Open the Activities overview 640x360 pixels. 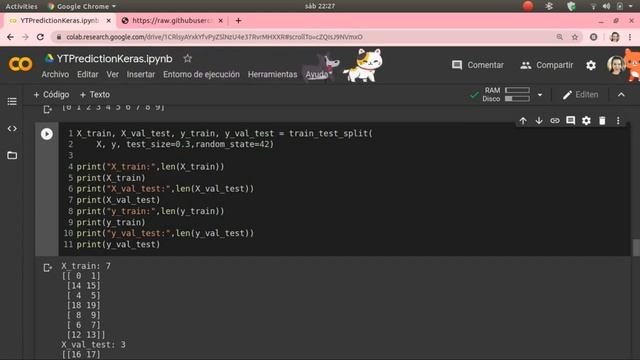pos(21,6)
